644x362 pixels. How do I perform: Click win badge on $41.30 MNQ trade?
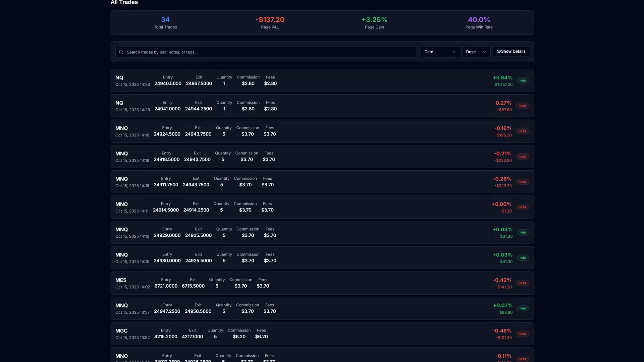[523, 258]
